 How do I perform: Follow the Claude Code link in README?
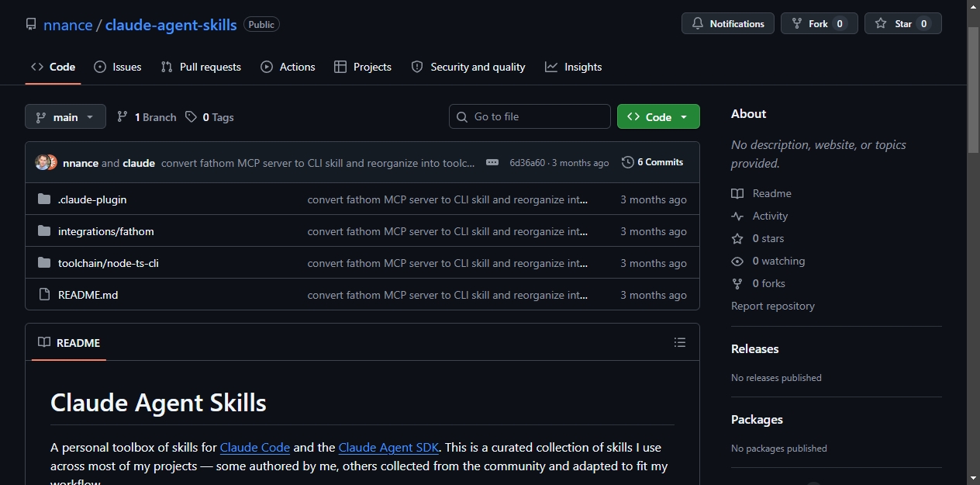click(x=255, y=448)
